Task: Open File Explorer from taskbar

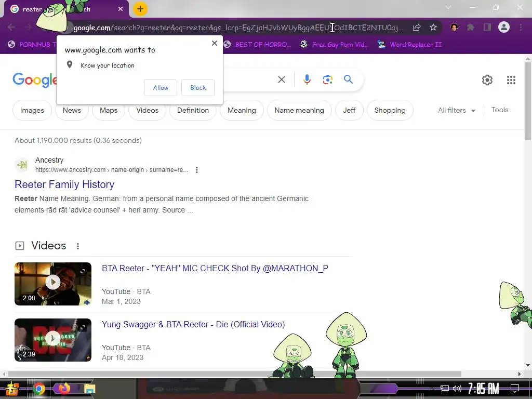Action: pos(89,389)
